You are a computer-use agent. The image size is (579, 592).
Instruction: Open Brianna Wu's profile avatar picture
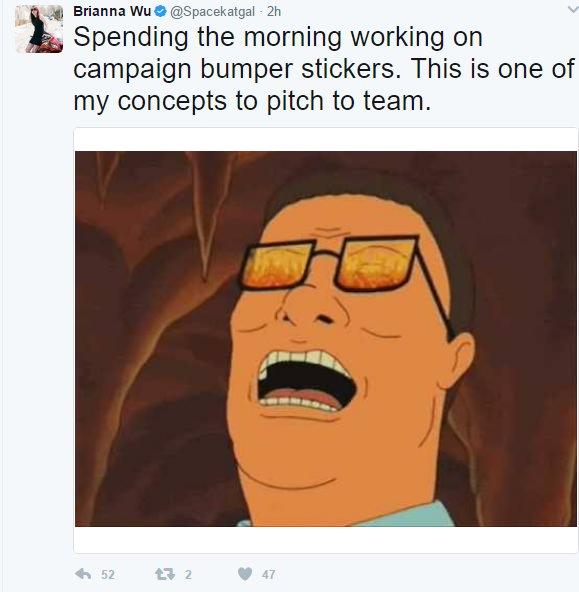point(39,29)
